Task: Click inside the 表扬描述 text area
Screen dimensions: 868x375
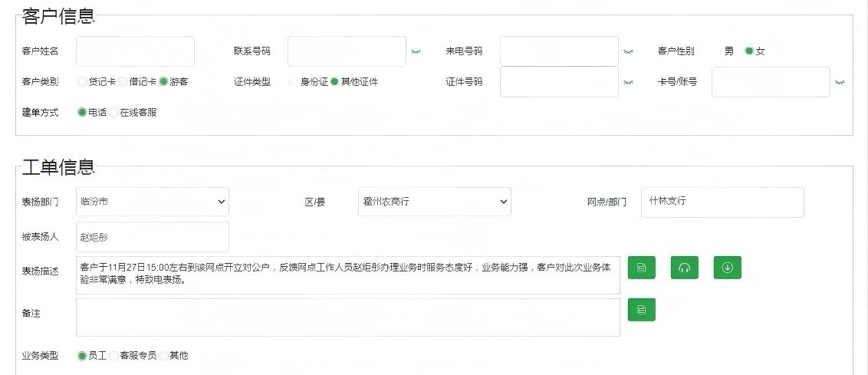Action: [347, 275]
